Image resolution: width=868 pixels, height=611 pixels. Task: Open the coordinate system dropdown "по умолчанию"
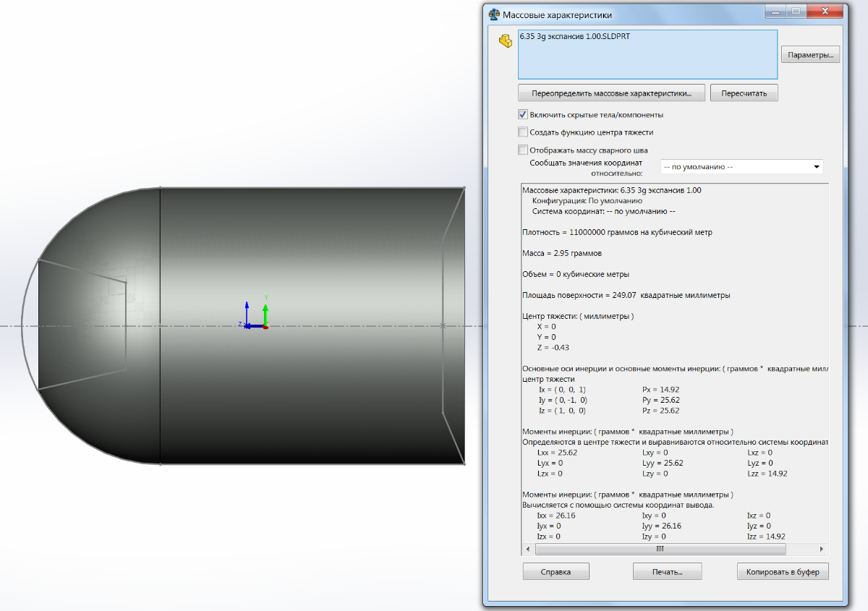click(741, 167)
